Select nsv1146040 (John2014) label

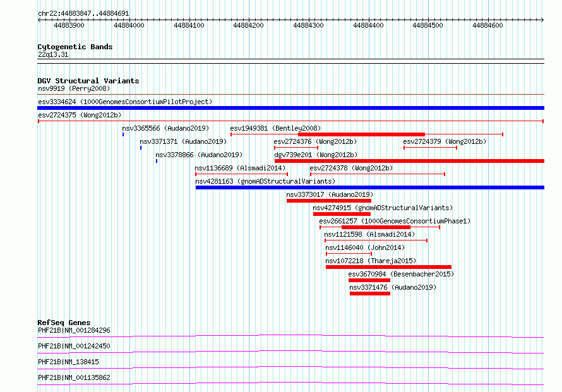pyautogui.click(x=365, y=247)
